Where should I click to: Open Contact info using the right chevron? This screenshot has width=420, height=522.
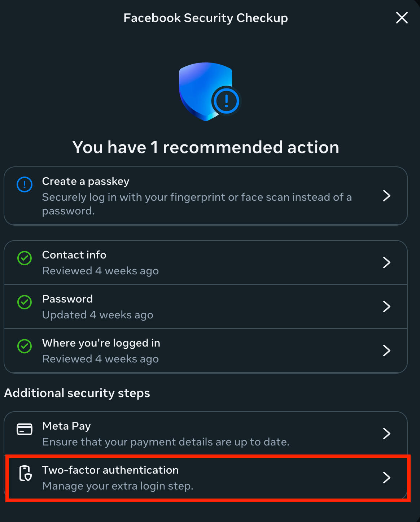[x=386, y=262]
